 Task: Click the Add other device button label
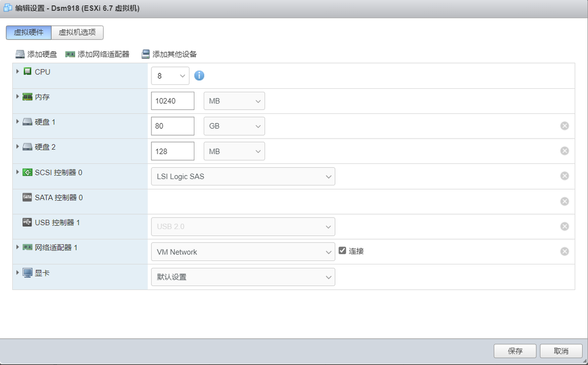tap(174, 54)
